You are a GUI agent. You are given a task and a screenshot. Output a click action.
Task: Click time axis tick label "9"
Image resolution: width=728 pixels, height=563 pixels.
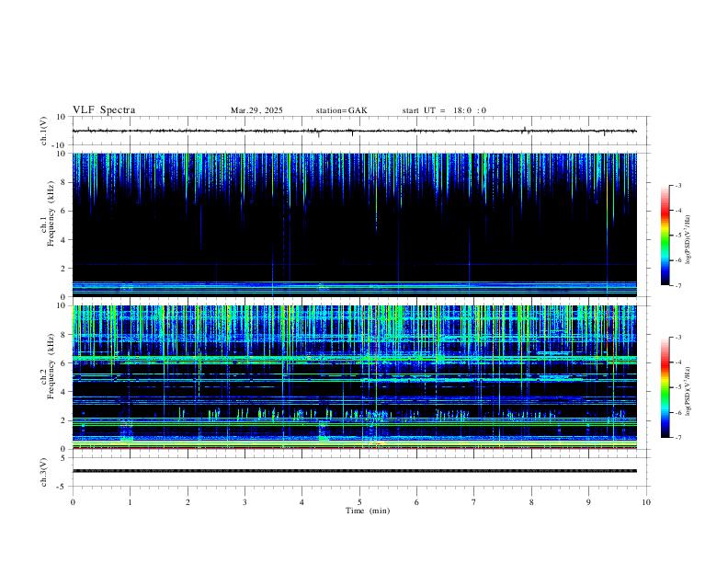pyautogui.click(x=588, y=502)
